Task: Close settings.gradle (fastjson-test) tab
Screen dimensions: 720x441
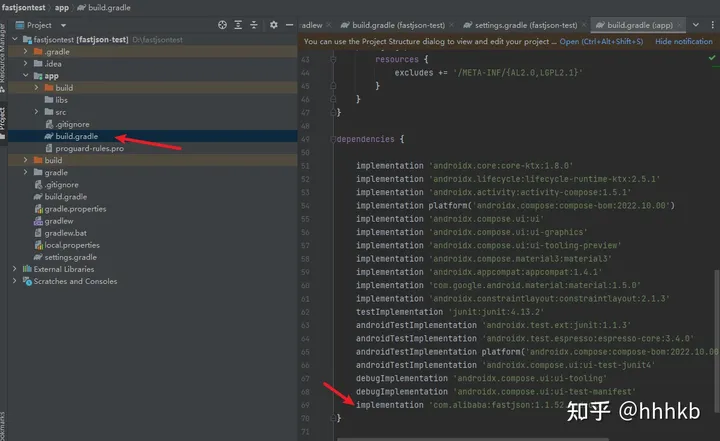Action: tap(584, 25)
